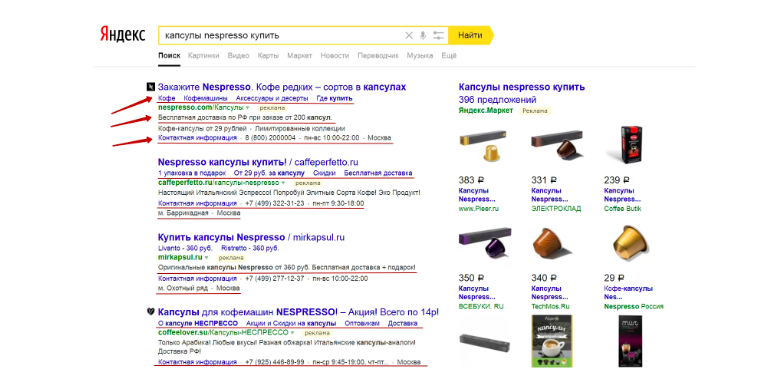Open the Ещё menu
Screen dimensions: 779x390
tap(449, 56)
